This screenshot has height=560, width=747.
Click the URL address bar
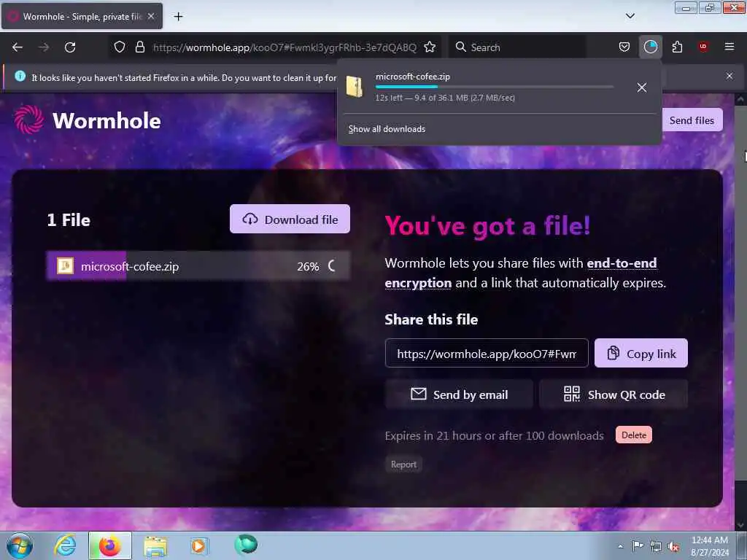[x=284, y=47]
